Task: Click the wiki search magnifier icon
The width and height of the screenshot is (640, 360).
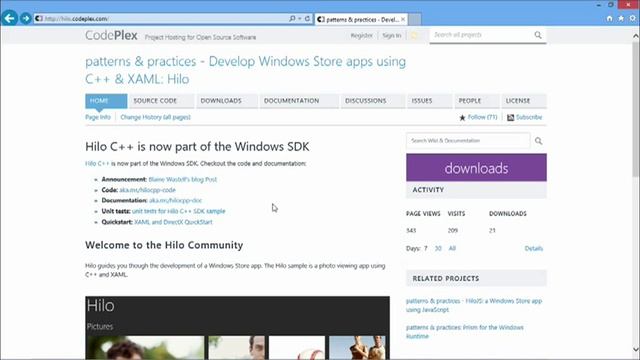Action: [538, 141]
